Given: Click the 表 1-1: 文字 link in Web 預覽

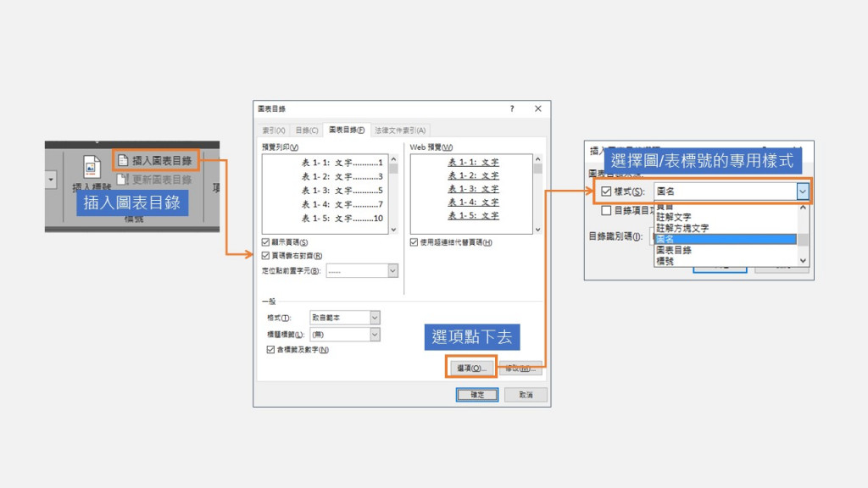Looking at the screenshot, I should (473, 162).
